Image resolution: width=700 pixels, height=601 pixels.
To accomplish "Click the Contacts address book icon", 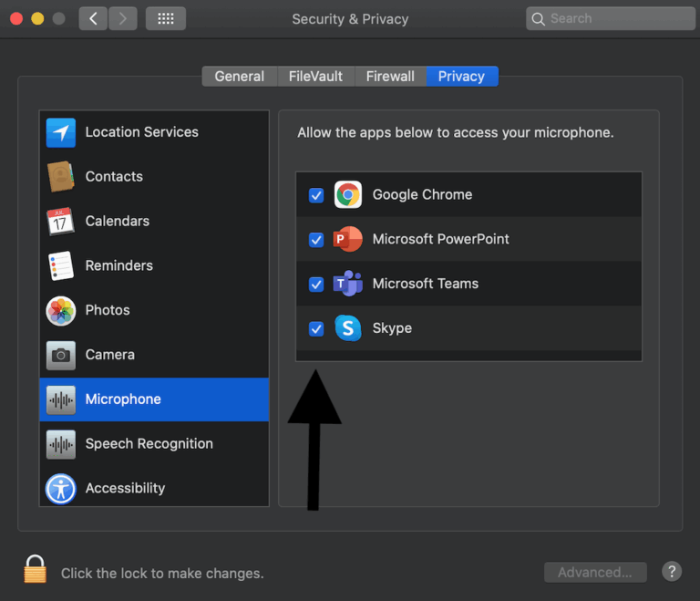I will (61, 177).
